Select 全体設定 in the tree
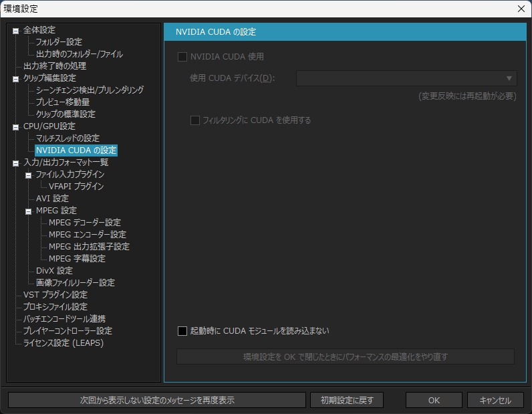 (39, 30)
